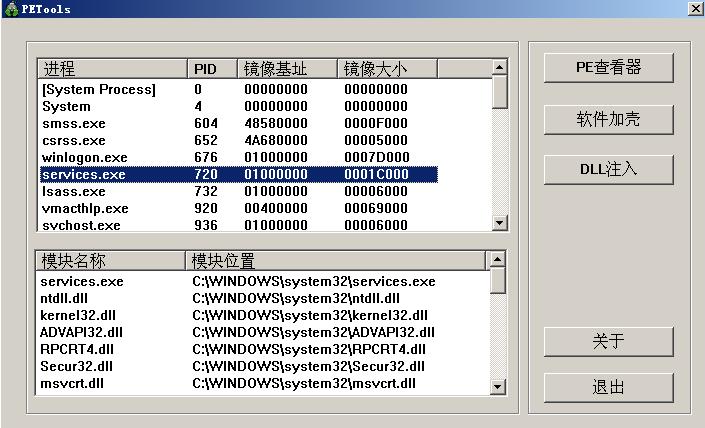Click image base 48580000
Viewport: 705px width, 428px height.
coord(276,124)
